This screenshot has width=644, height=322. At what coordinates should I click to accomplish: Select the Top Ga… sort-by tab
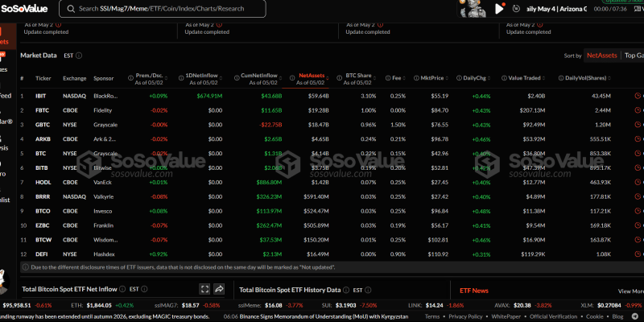634,55
